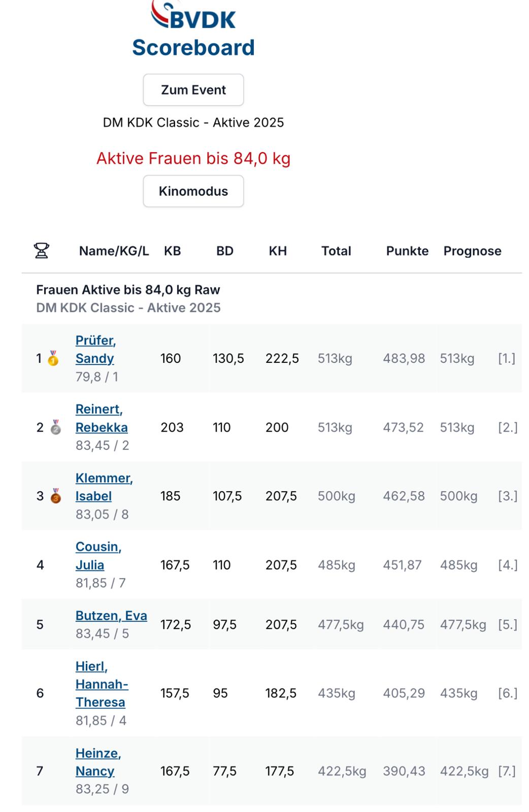529x812 pixels.
Task: Open Heinze, Nancy athlete link
Action: (x=98, y=762)
